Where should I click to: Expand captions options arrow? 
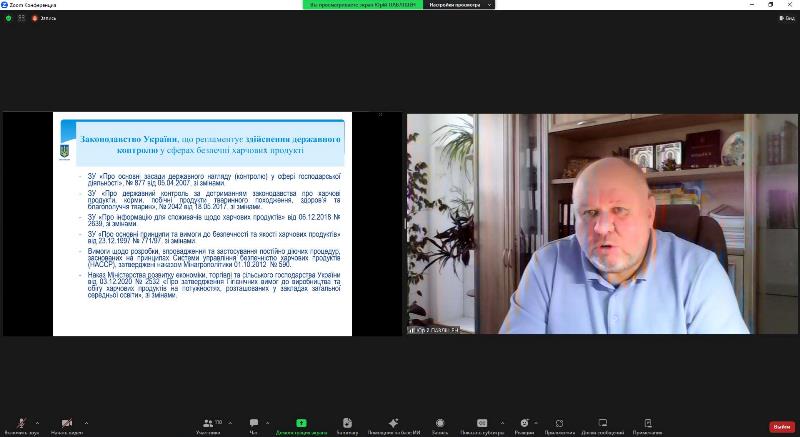(502, 423)
